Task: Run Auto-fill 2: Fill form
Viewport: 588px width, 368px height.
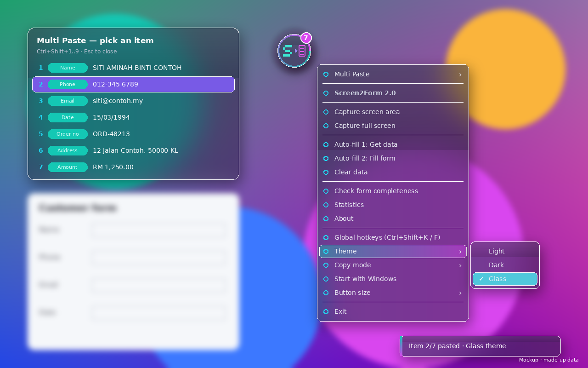Action: tap(393, 158)
